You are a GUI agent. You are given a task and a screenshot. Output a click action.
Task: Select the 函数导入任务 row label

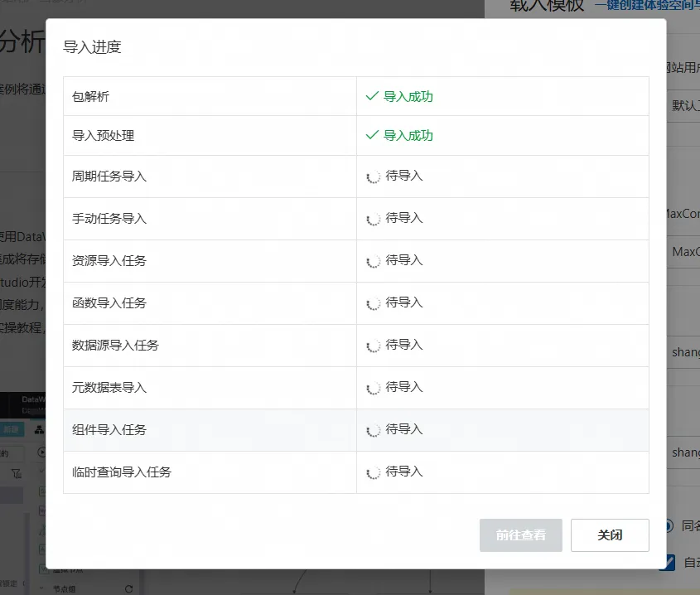(109, 302)
